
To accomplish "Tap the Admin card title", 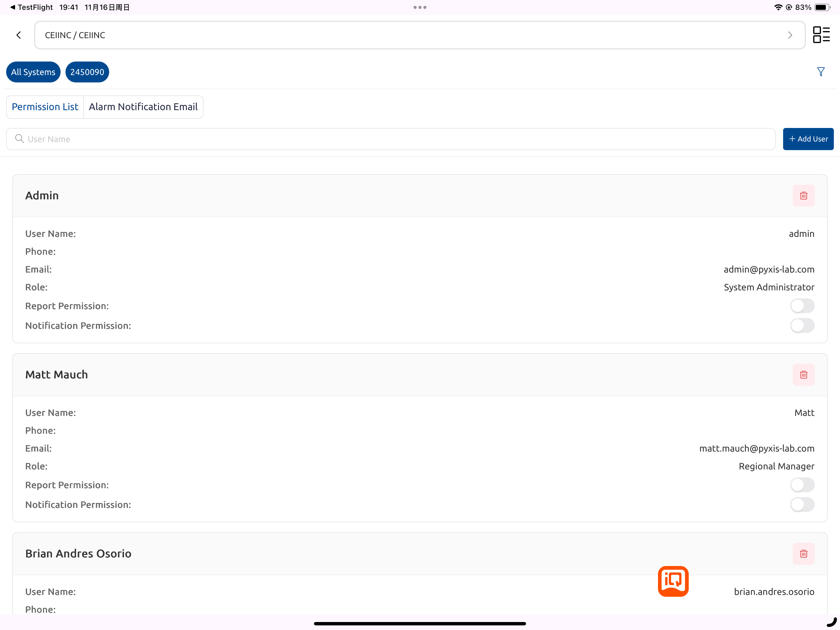I will click(x=42, y=195).
